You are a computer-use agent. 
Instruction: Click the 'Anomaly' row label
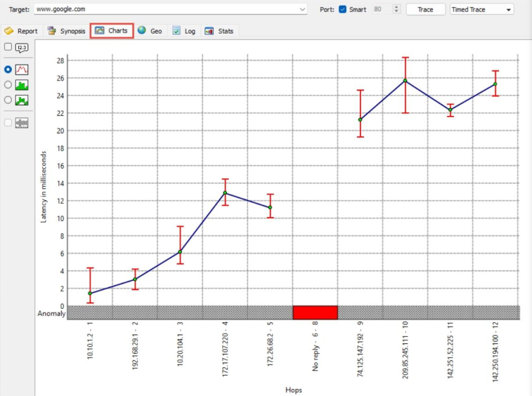coord(51,313)
